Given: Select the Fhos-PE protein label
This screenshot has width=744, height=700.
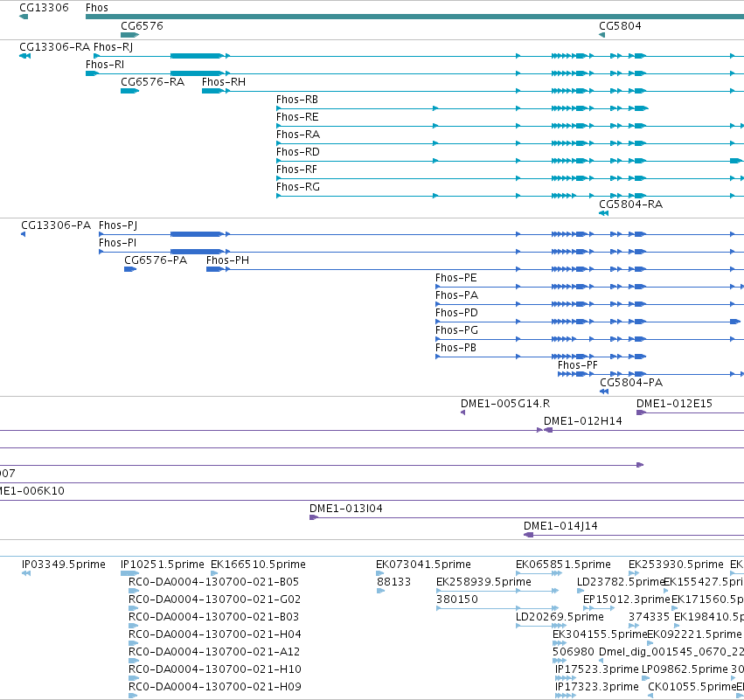Looking at the screenshot, I should [x=456, y=278].
